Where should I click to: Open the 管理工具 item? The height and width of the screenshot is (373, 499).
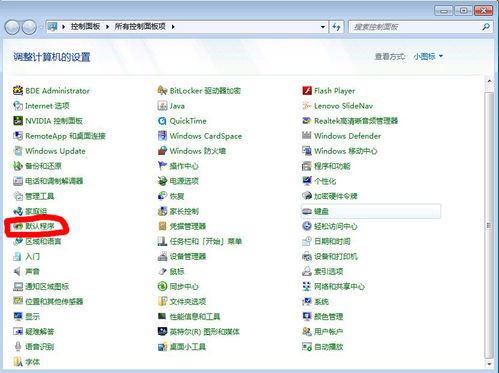pos(33,196)
